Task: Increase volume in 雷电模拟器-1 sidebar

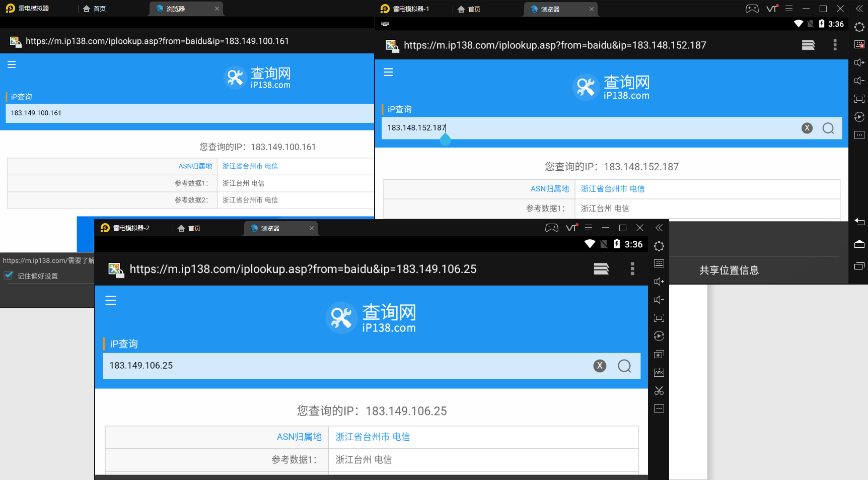Action: click(x=859, y=62)
